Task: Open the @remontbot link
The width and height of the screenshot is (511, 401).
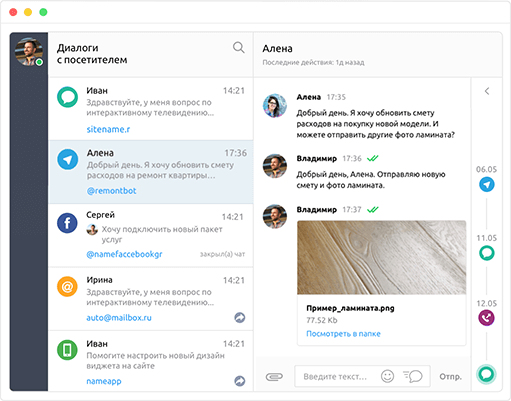Action: pyautogui.click(x=112, y=191)
